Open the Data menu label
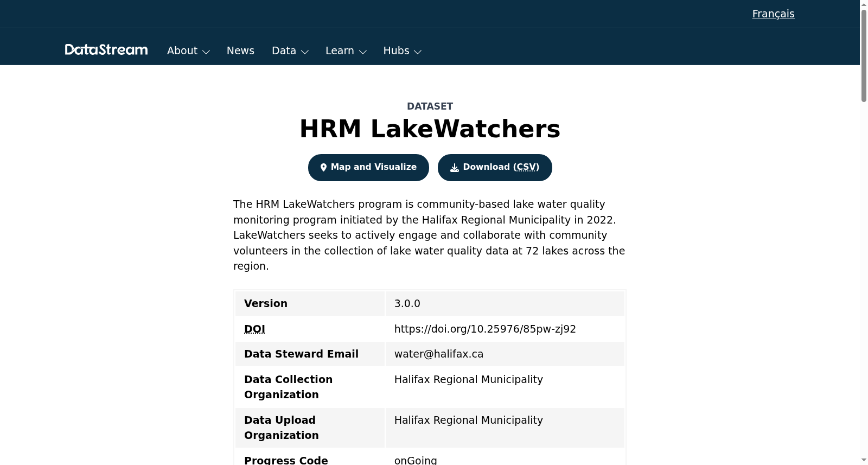This screenshot has height=465, width=868. tap(284, 50)
